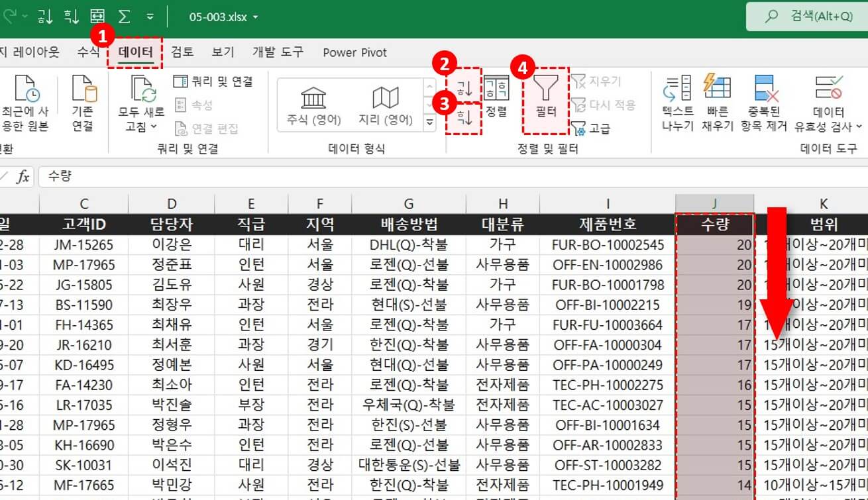
Task: Select column C header
Action: pos(83,204)
